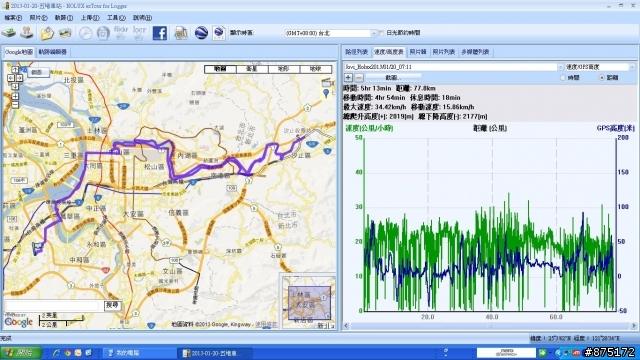640x360 pixels.
Task: Switch to 多媒體列表 tab
Action: [x=475, y=52]
